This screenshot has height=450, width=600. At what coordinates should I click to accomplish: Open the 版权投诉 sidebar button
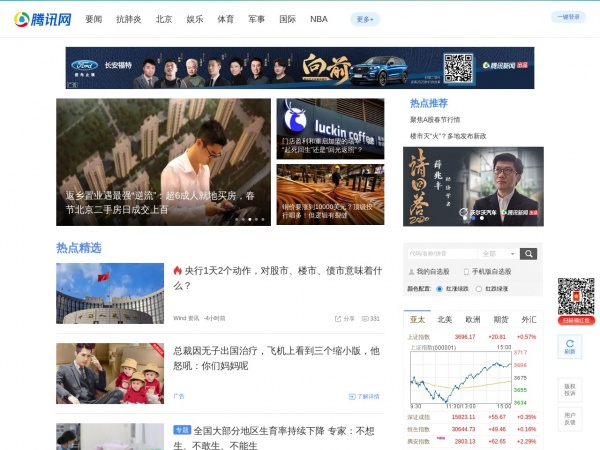[570, 390]
